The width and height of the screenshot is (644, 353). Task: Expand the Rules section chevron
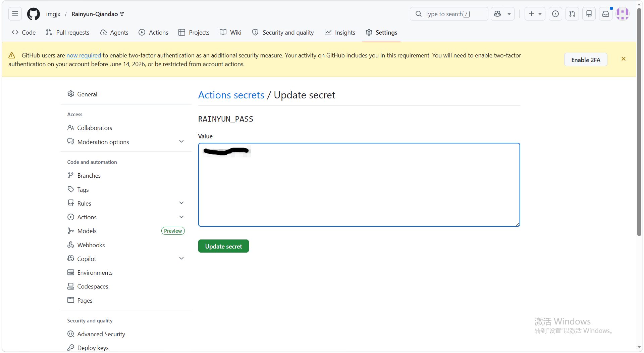[181, 203]
